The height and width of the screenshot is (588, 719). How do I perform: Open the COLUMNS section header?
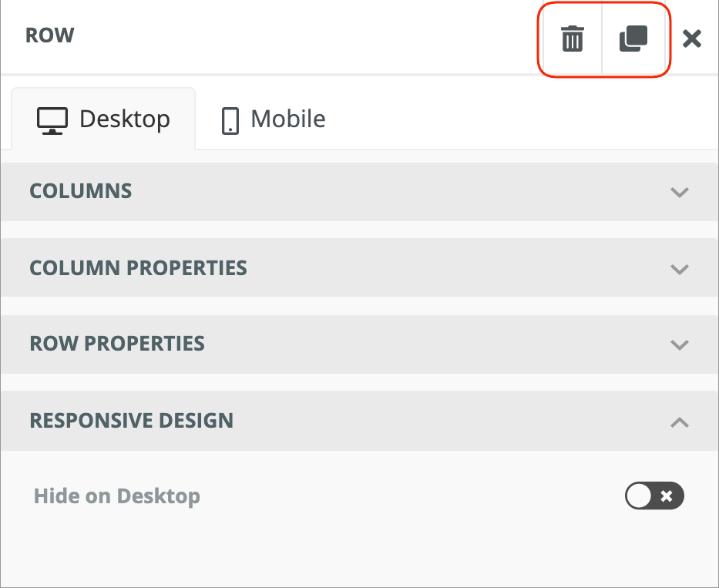click(x=80, y=191)
